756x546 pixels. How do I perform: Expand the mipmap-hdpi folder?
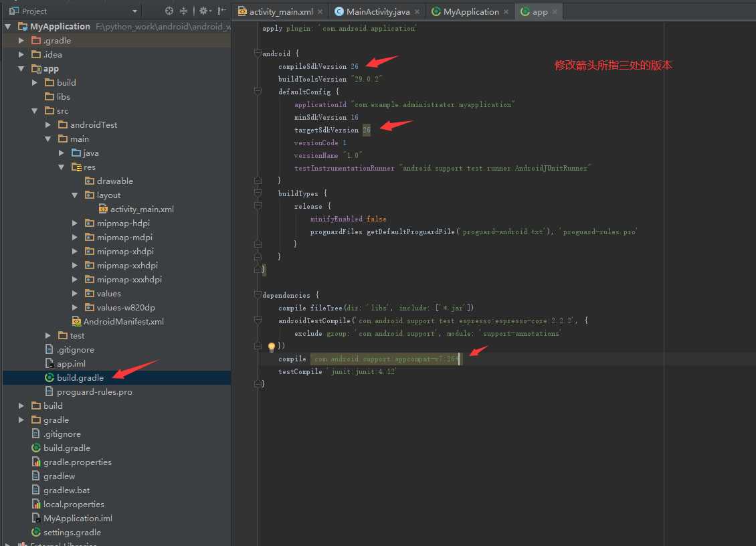point(75,223)
